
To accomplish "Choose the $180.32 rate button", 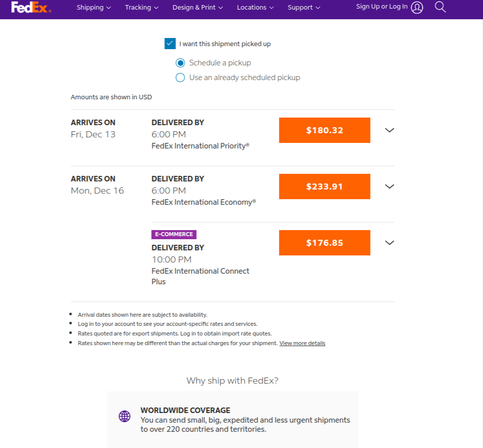I will [324, 130].
